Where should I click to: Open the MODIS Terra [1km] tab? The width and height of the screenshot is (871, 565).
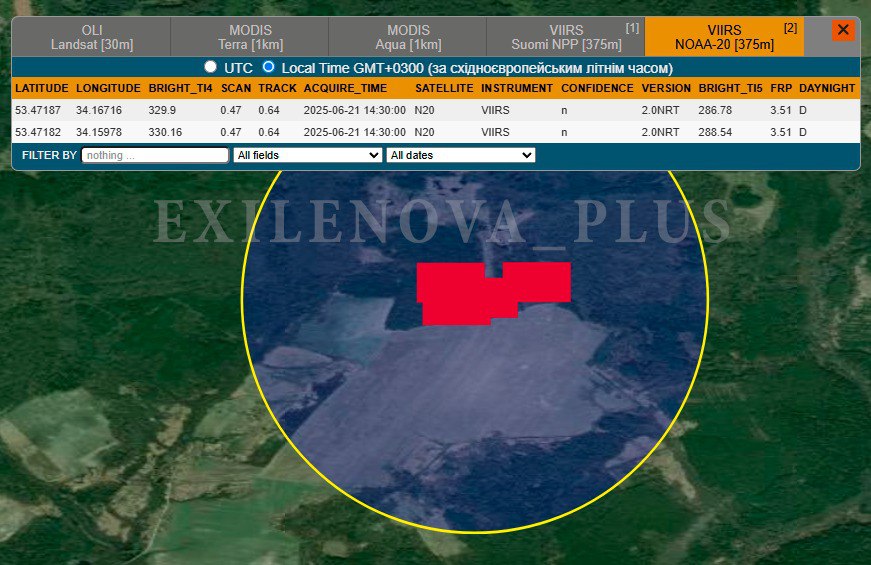pyautogui.click(x=250, y=37)
